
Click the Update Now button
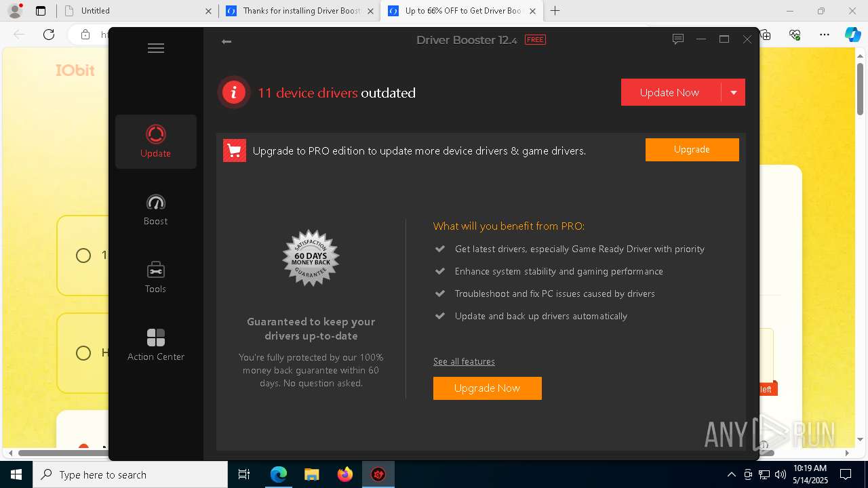[x=671, y=92]
